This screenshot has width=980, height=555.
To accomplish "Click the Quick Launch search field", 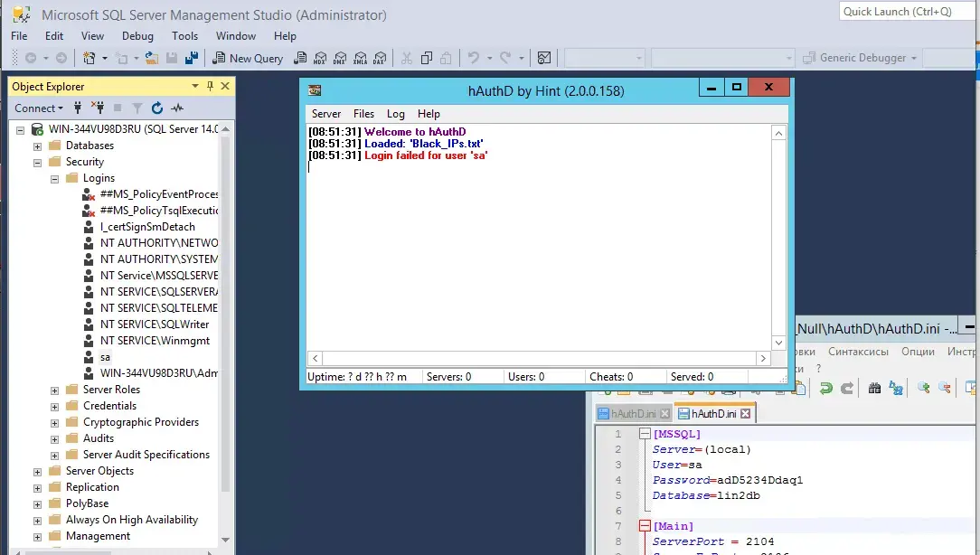I will tap(906, 11).
